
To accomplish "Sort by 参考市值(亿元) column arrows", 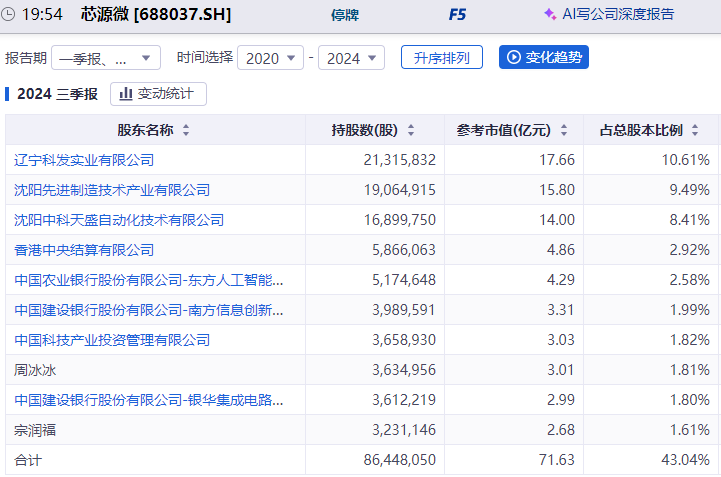I will (x=564, y=130).
